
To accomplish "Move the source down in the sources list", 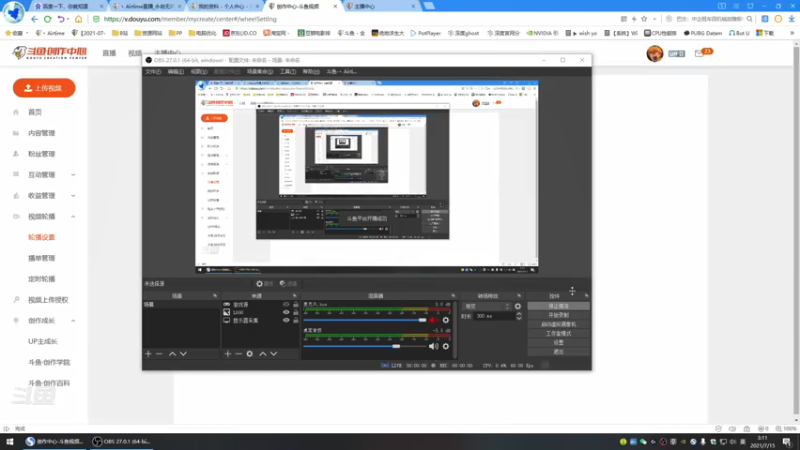I will point(274,354).
